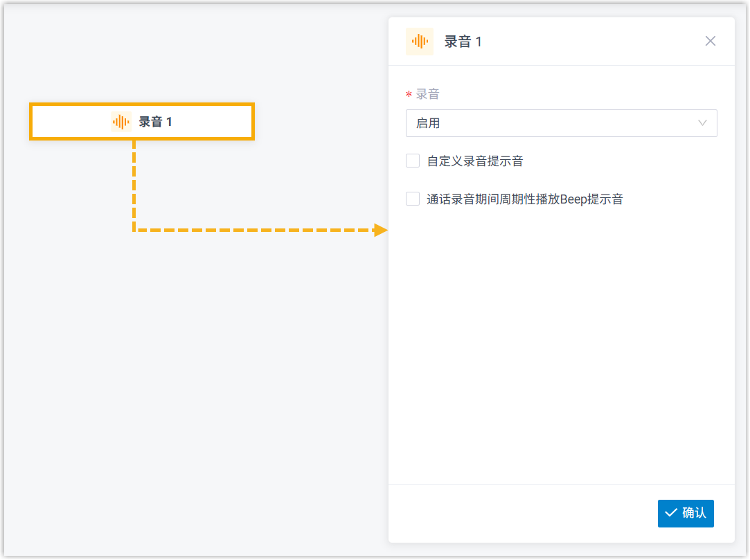Click the orange arrowhead pointing to the panel

point(380,230)
